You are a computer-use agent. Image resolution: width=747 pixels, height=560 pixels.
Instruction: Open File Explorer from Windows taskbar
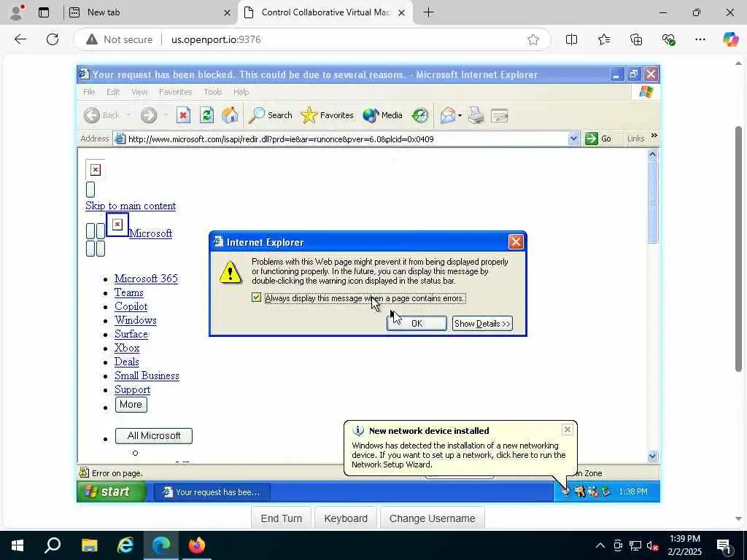coord(89,545)
